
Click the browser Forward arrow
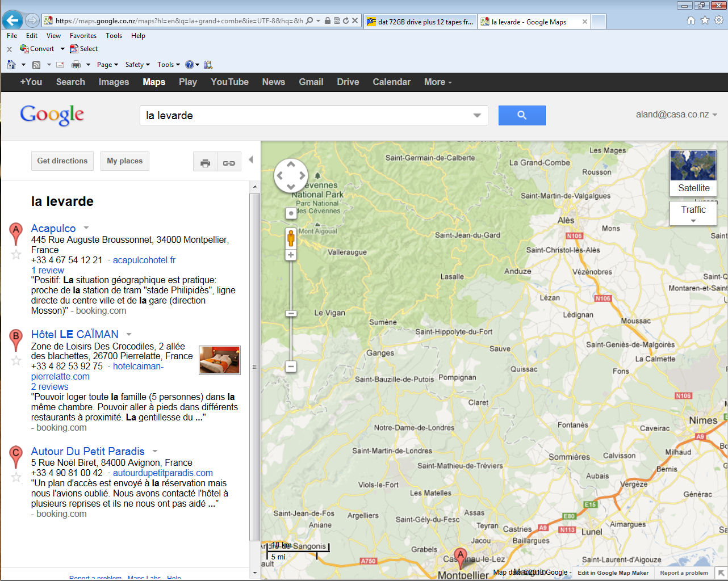pyautogui.click(x=32, y=20)
